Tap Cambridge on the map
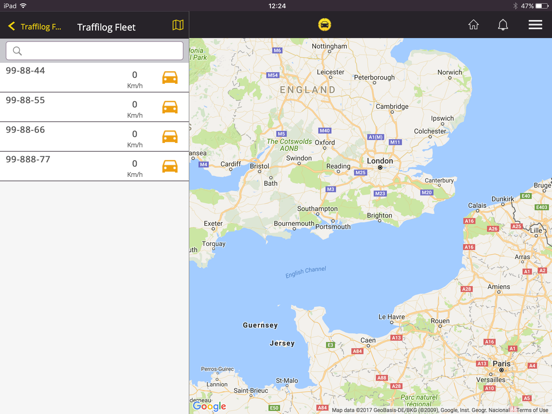The width and height of the screenshot is (552, 414). (x=392, y=107)
